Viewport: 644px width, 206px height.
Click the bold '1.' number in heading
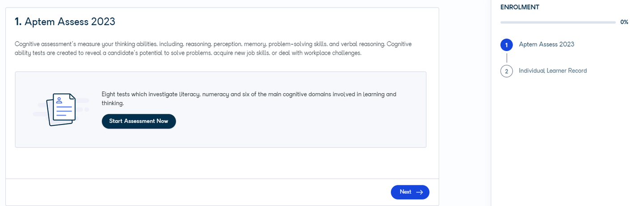[x=18, y=21]
